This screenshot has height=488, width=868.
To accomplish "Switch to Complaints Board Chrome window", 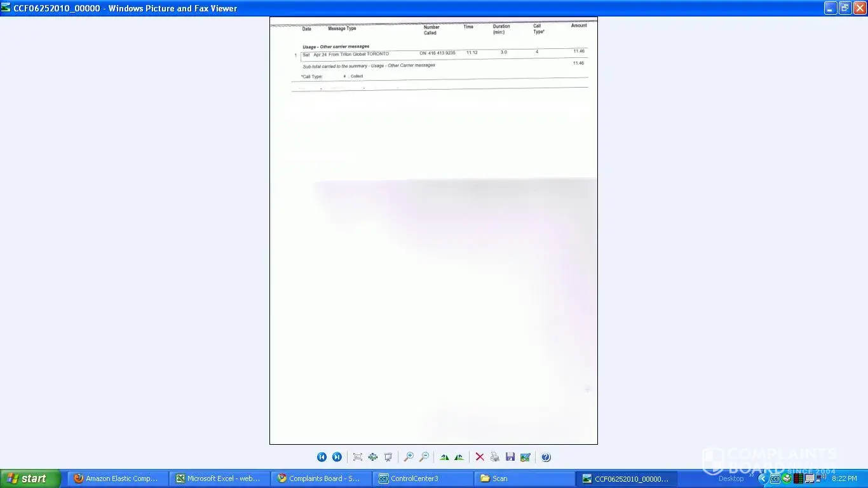I will [322, 478].
